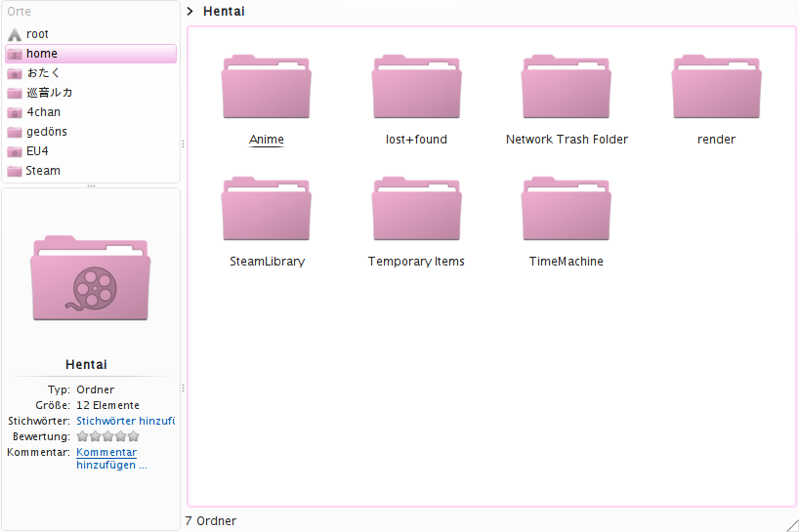799x532 pixels.
Task: Open the Temporary Items folder icon
Action: coord(416,209)
